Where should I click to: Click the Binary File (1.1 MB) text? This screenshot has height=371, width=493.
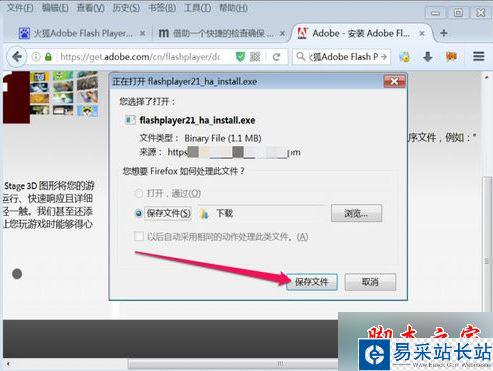coord(223,138)
